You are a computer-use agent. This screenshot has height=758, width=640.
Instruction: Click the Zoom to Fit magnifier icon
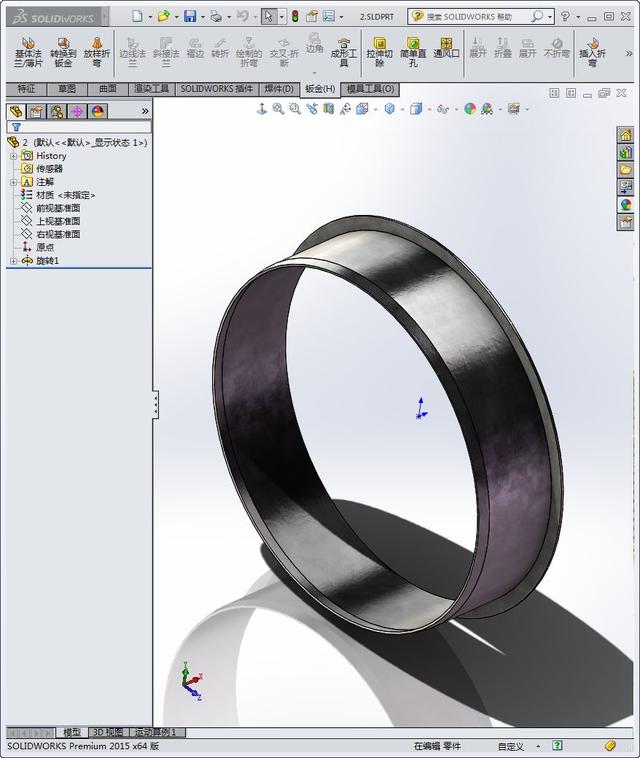point(278,109)
